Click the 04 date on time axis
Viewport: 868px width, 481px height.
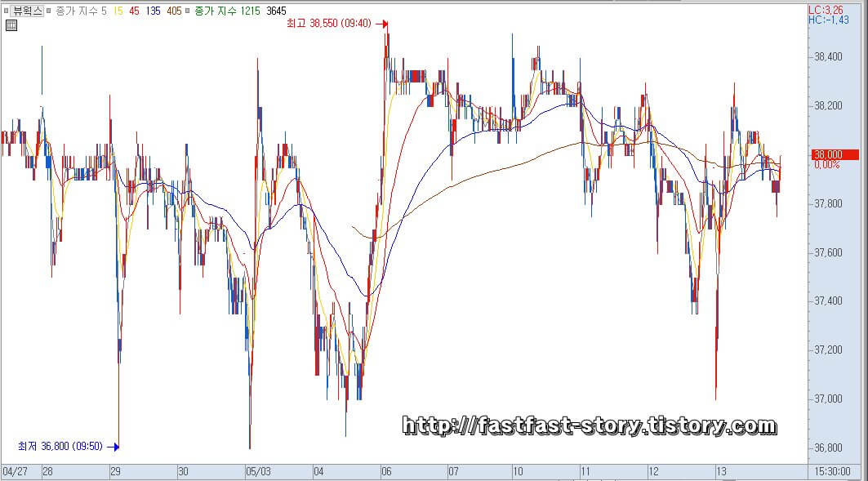click(318, 471)
